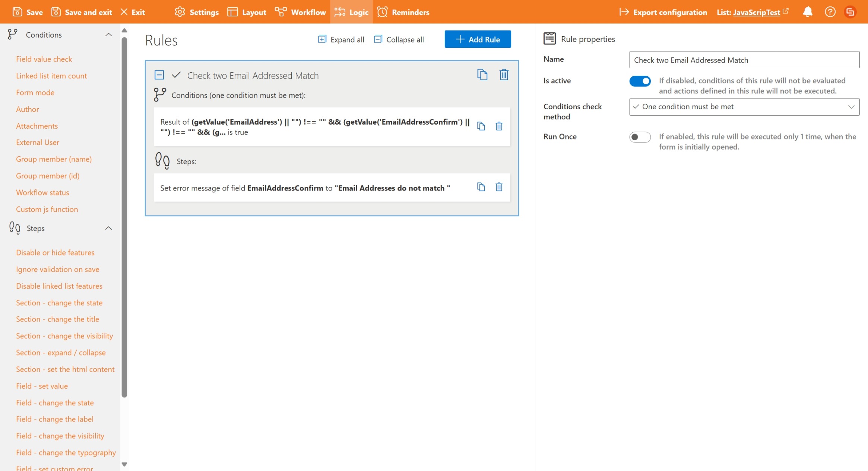
Task: Duplicate the rule using its copy icon
Action: [482, 75]
